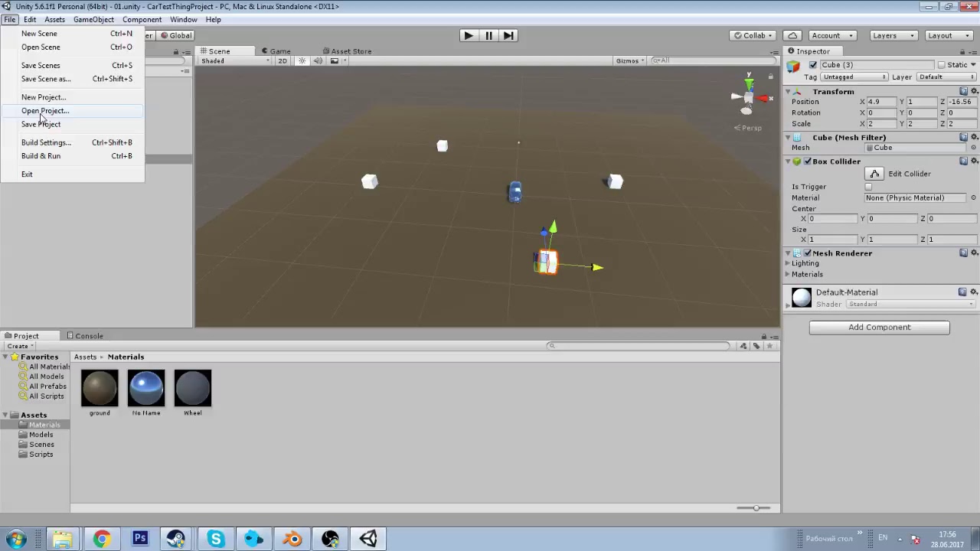Image resolution: width=980 pixels, height=551 pixels.
Task: Open the GameObject menu
Action: [x=93, y=19]
